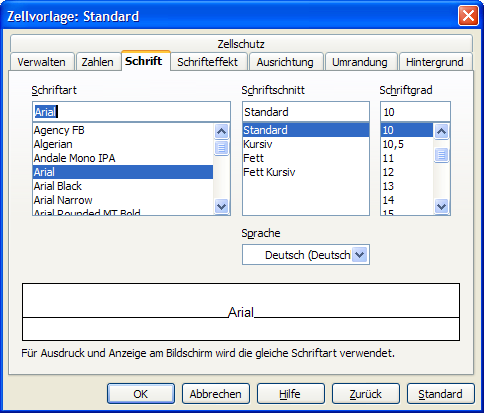Image resolution: width=485 pixels, height=413 pixels.
Task: Go to the Umrandung tab
Action: click(x=360, y=62)
